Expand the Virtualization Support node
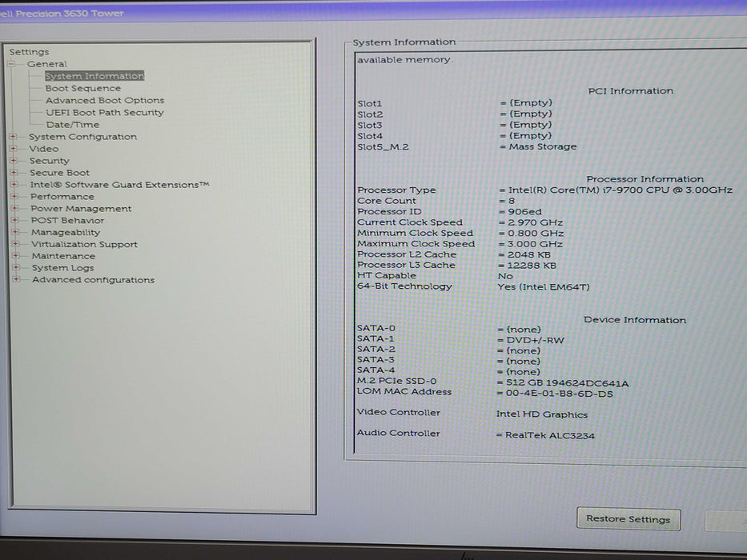 point(16,244)
